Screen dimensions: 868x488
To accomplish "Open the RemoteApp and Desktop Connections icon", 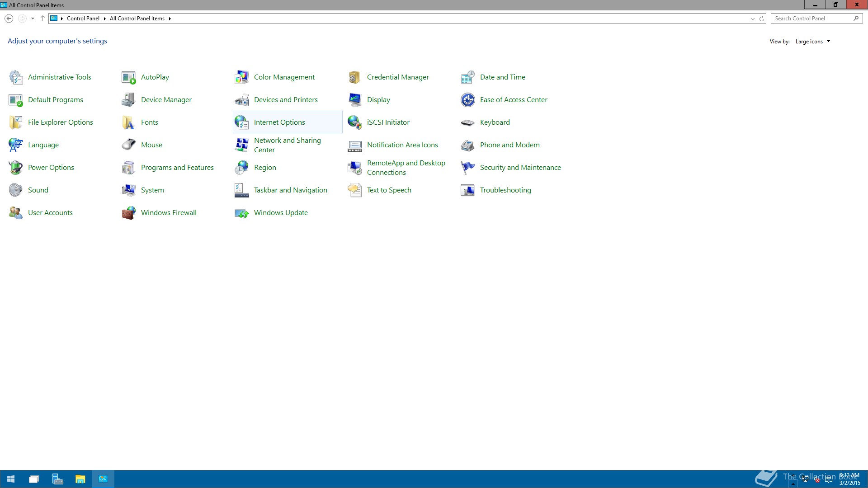I will coord(355,168).
